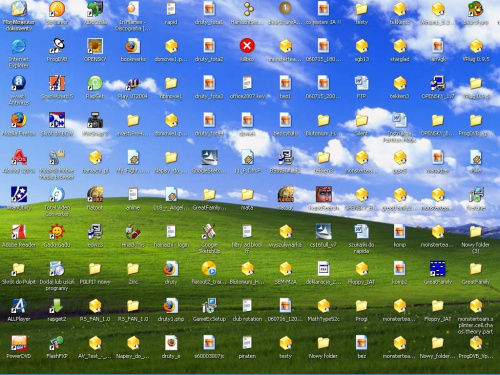Launch avast! Antivirus shortcut

click(x=19, y=83)
